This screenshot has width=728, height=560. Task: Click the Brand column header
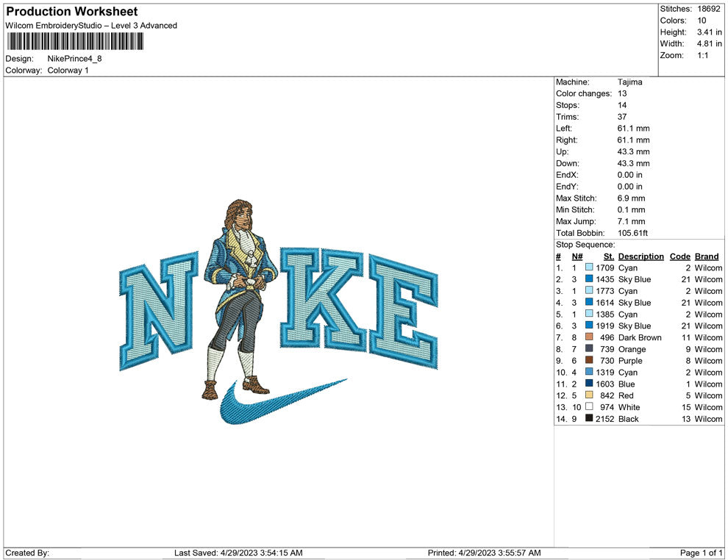[x=707, y=256]
